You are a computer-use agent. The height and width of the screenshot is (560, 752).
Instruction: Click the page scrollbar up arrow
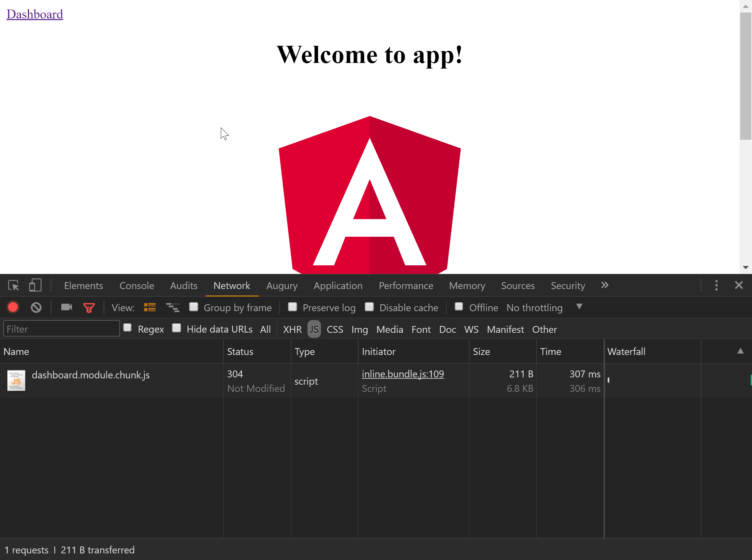click(745, 6)
